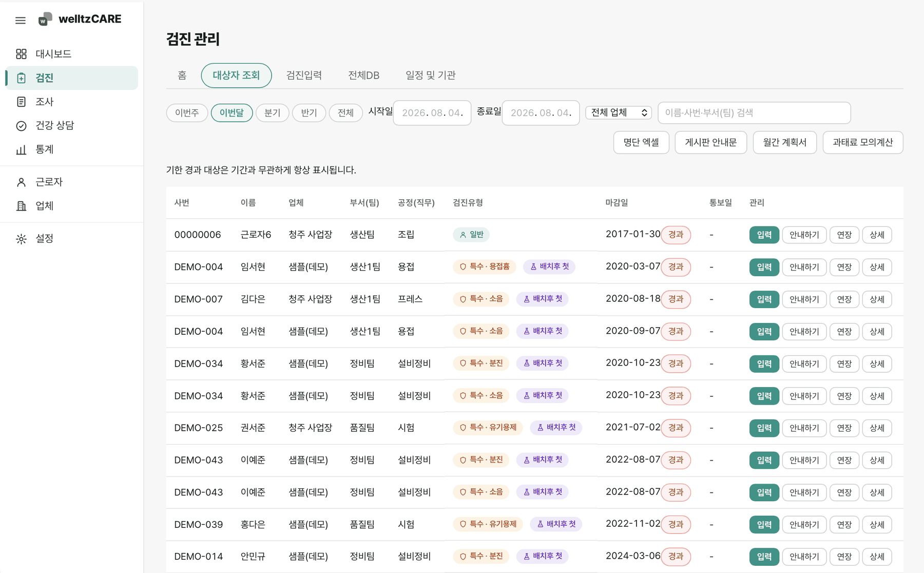Image resolution: width=924 pixels, height=573 pixels.
Task: Click employee ID 00000006
Action: [x=198, y=235]
